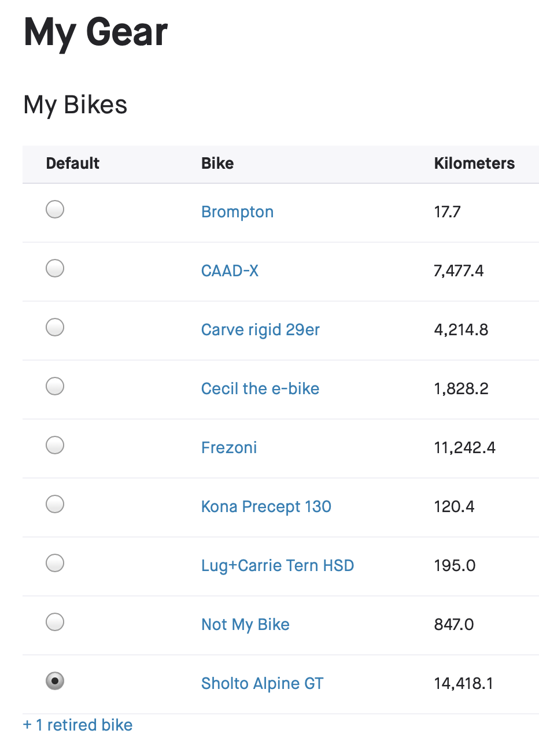This screenshot has width=539, height=756.
Task: Select Not My Bike radio button
Action: click(55, 622)
